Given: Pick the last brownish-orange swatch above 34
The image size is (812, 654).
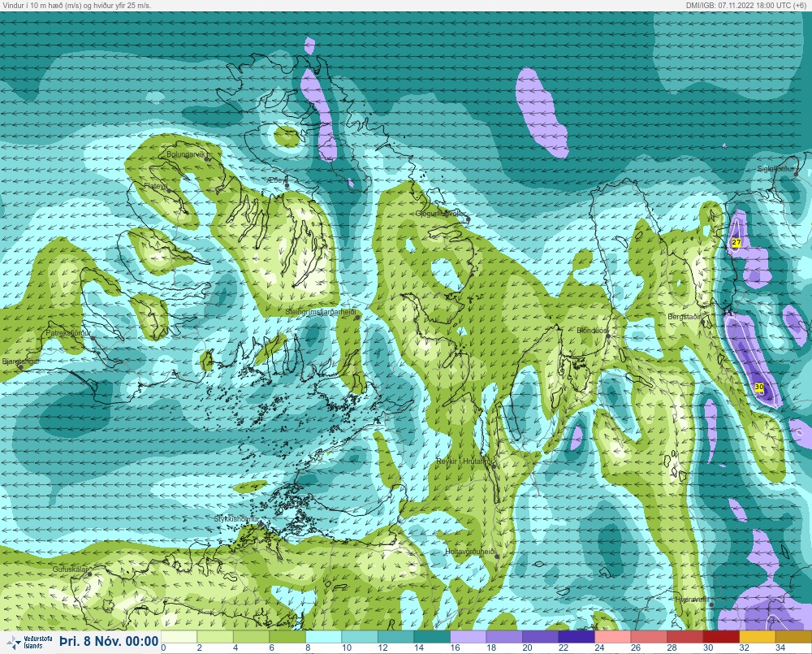Looking at the screenshot, I should (x=793, y=637).
